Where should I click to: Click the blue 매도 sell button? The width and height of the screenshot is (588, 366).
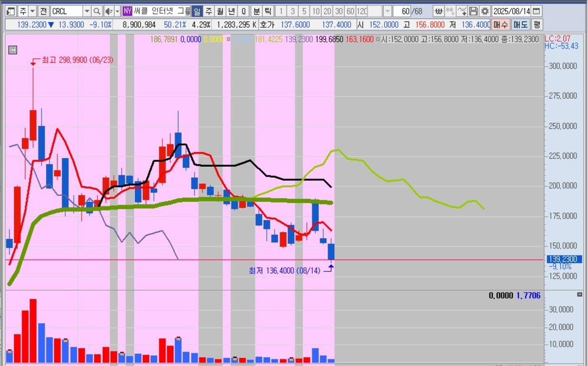click(521, 25)
